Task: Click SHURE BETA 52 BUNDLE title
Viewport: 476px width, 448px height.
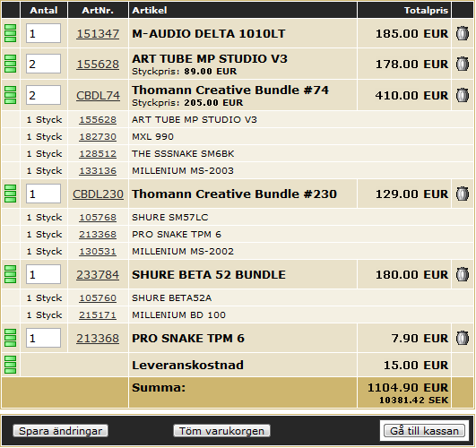Action: (209, 274)
